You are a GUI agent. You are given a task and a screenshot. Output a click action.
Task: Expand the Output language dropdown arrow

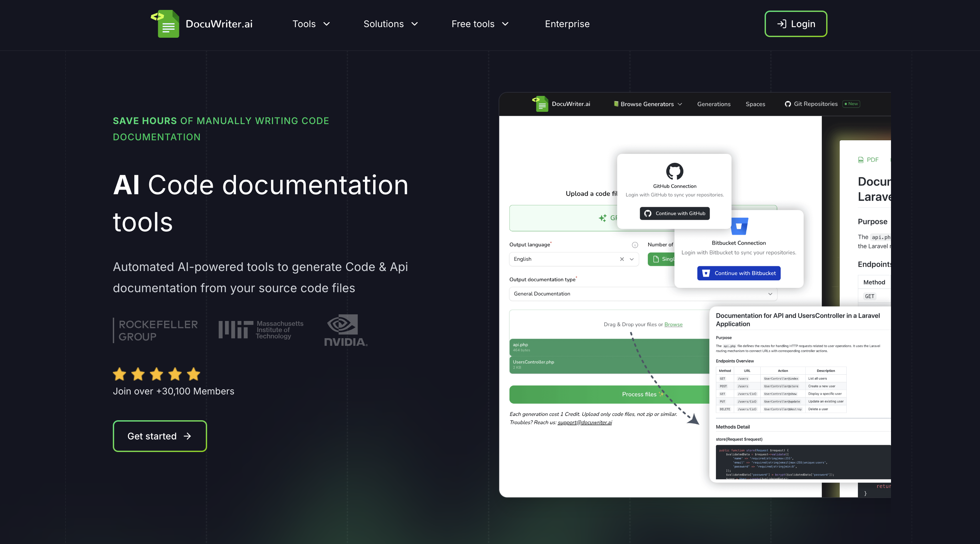pos(632,259)
